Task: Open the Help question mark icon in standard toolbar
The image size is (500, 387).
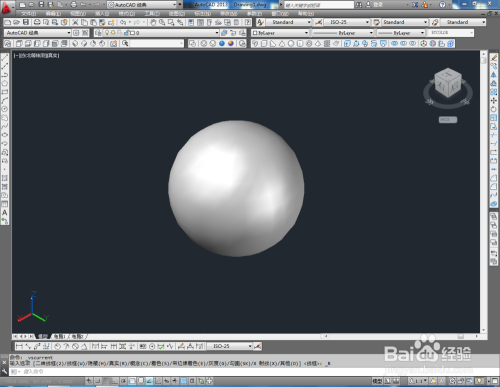Action: [x=247, y=22]
